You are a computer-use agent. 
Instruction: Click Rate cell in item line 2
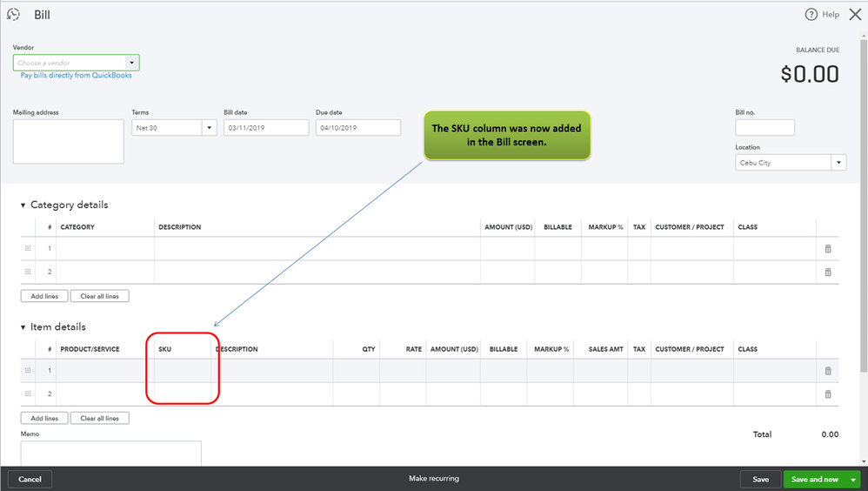coord(403,394)
